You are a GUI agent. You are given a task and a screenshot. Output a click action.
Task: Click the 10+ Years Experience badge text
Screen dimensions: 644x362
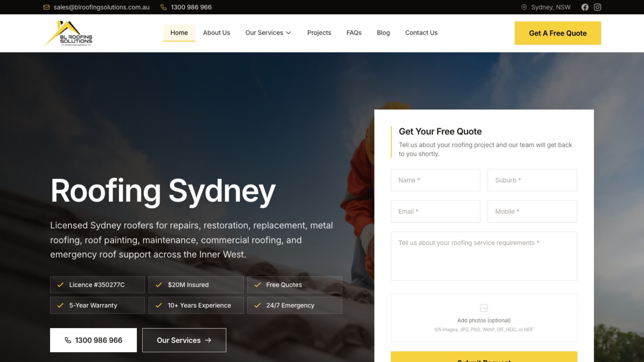click(199, 305)
